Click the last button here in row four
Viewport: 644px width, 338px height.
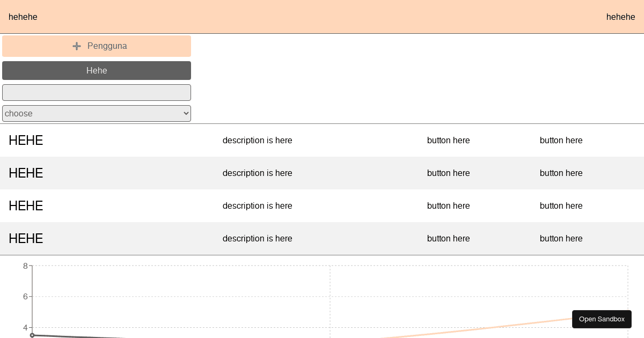(561, 239)
